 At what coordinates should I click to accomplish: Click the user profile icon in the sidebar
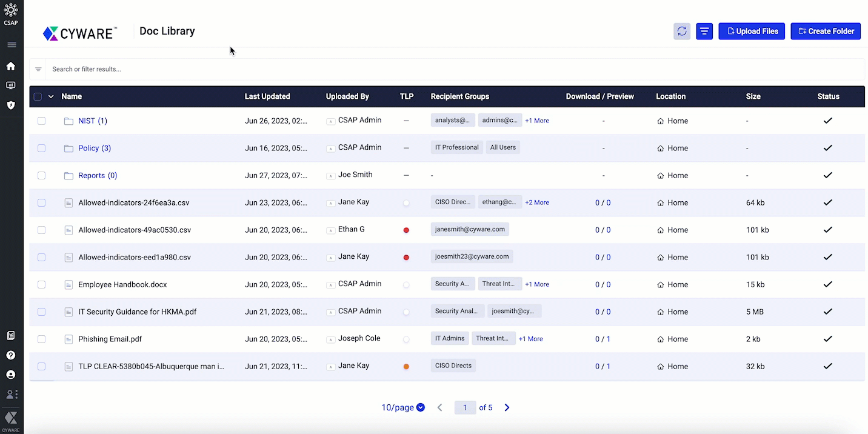click(11, 375)
